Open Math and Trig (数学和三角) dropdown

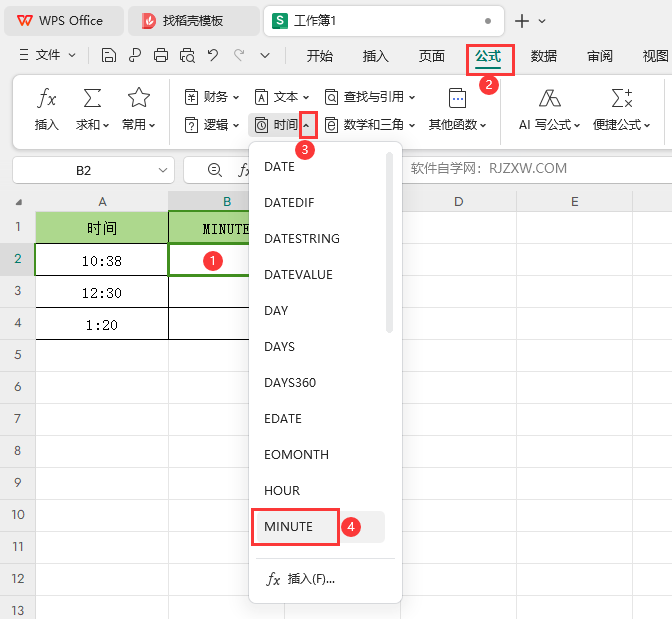(x=369, y=125)
